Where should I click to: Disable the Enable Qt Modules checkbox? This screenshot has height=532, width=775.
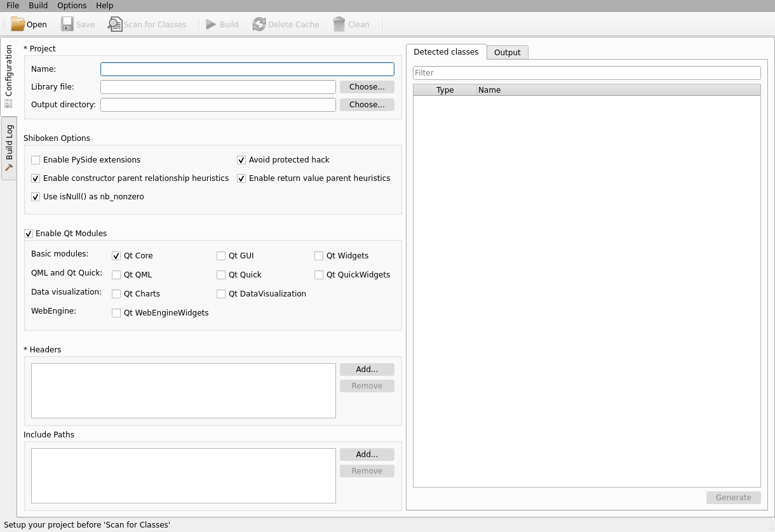[29, 234]
